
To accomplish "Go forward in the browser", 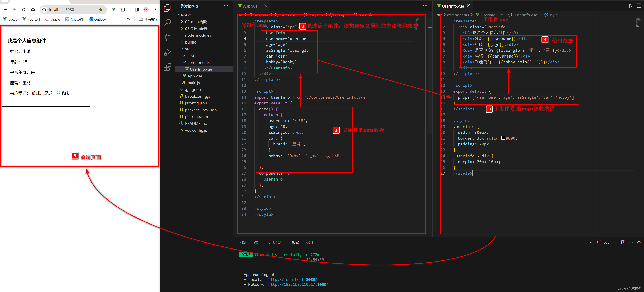I will click(x=15, y=10).
